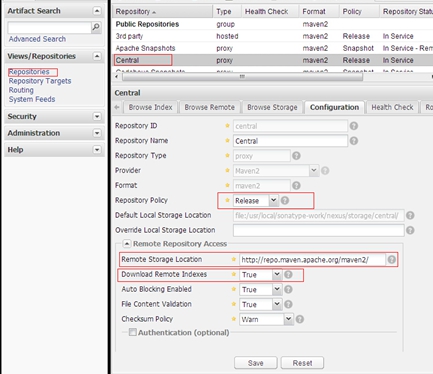Viewport: 433px width, 374px height.
Task: Click help icon beside Repository ID field
Action: [354, 126]
